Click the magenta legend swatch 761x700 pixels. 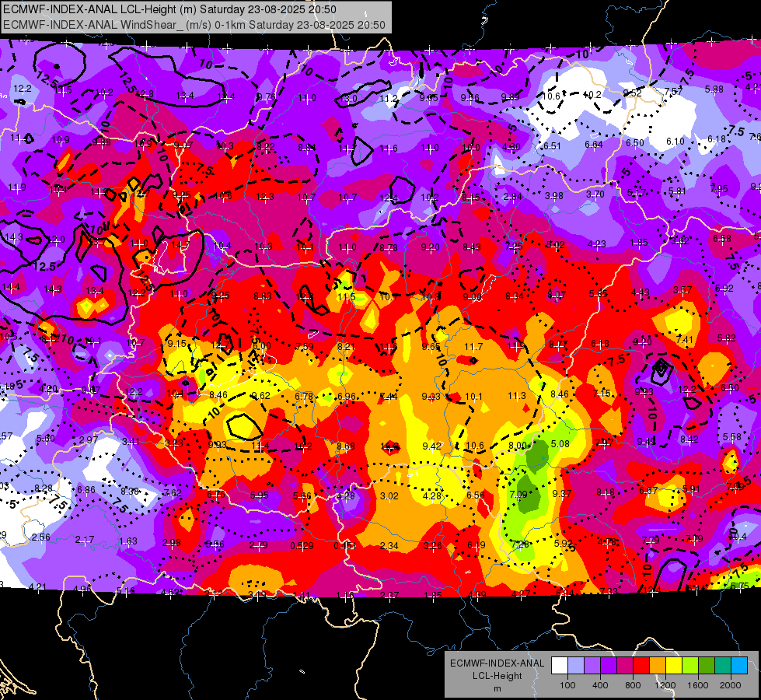click(625, 666)
